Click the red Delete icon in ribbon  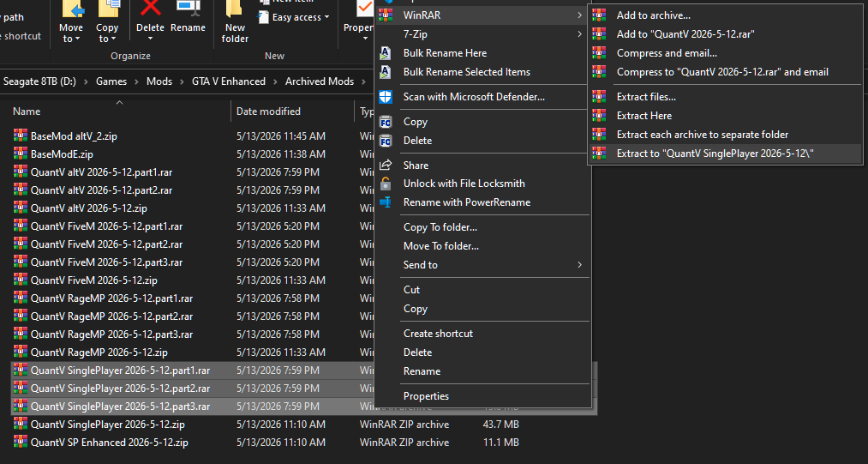(x=150, y=9)
